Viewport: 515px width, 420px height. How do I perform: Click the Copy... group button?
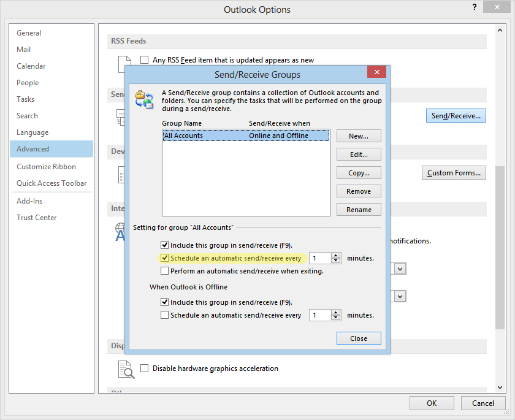[359, 173]
